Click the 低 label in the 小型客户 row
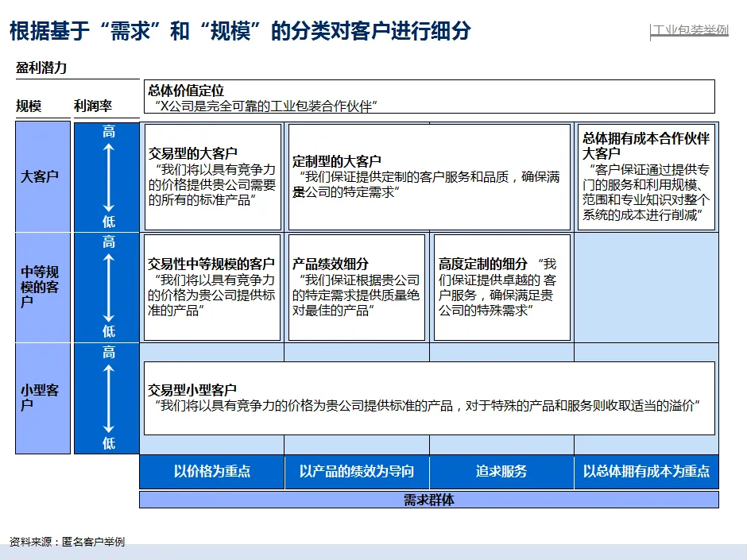 pyautogui.click(x=109, y=443)
